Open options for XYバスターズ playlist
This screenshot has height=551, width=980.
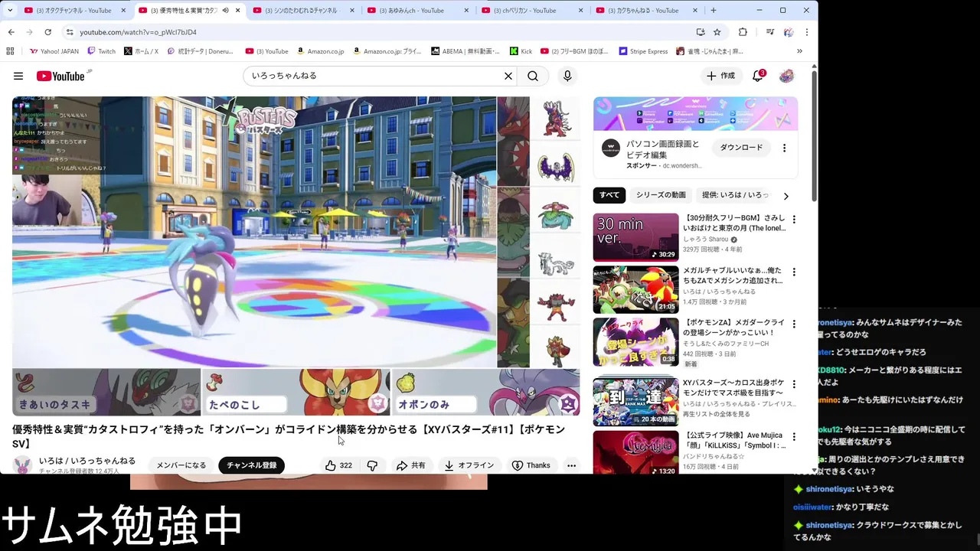[x=794, y=384]
